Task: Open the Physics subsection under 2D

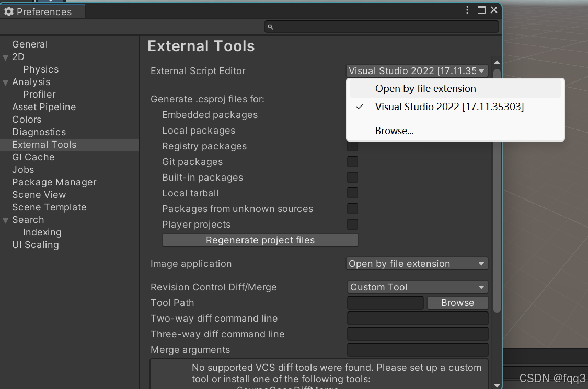Action: (41, 69)
